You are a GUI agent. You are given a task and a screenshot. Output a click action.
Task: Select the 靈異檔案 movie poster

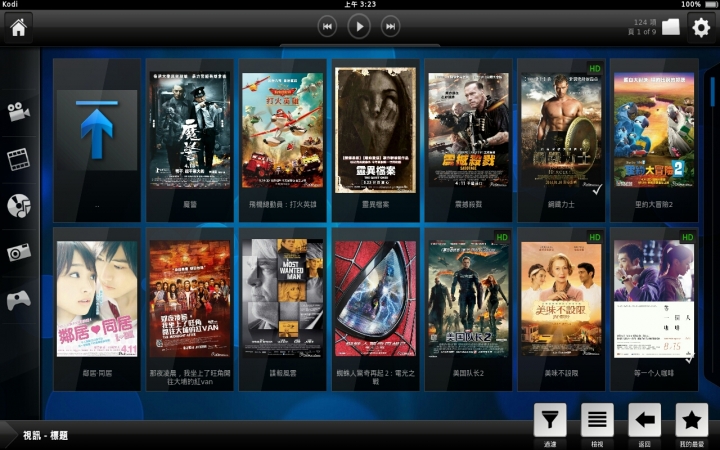(x=376, y=130)
